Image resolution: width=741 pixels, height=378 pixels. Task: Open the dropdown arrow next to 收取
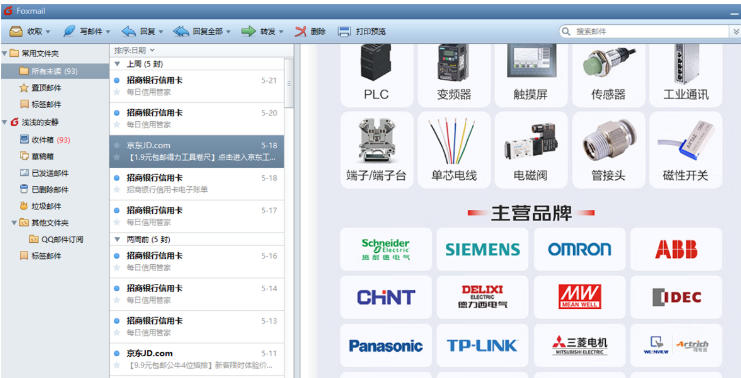point(49,32)
